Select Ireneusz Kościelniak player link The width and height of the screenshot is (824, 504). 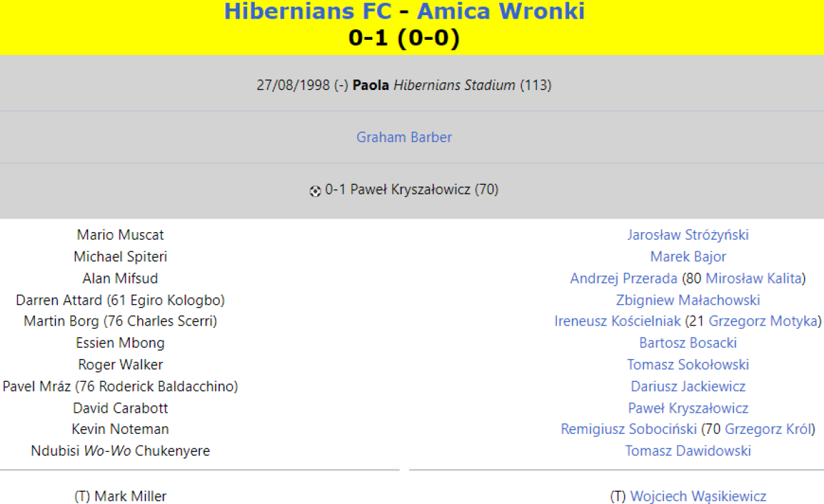[617, 321]
